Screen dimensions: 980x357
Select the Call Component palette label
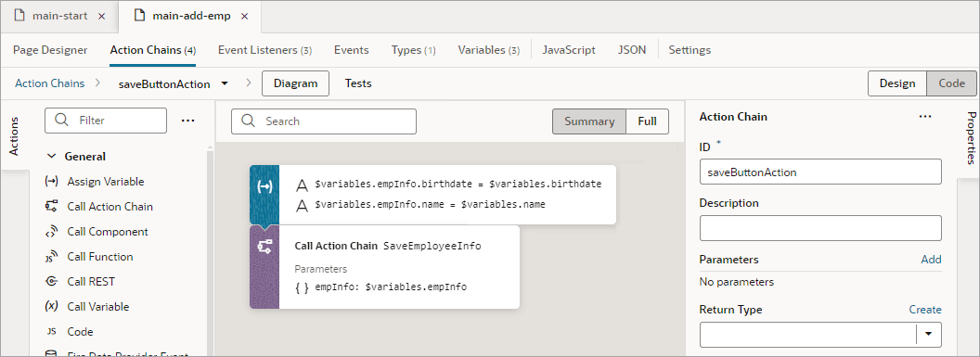(108, 232)
